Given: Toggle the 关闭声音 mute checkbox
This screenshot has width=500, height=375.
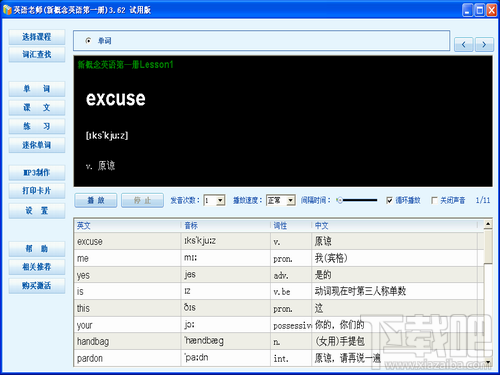Looking at the screenshot, I should pos(434,200).
